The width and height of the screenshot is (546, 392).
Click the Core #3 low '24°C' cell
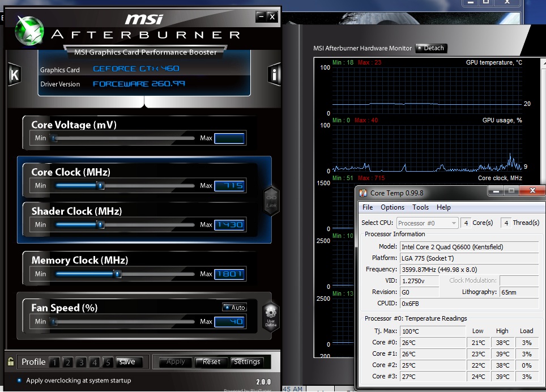[479, 377]
